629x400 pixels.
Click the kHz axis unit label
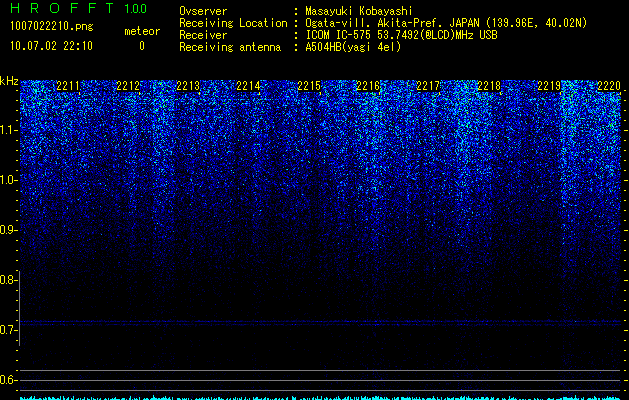click(x=9, y=81)
